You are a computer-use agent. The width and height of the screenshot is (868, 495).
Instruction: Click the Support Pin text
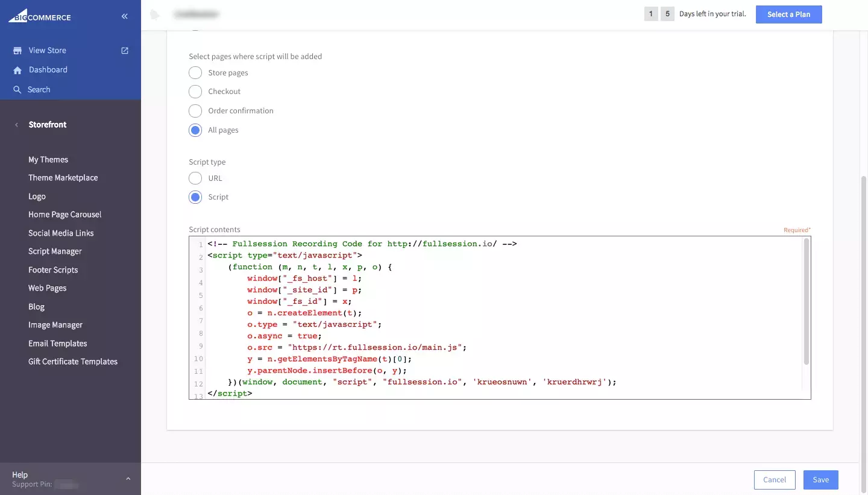click(32, 485)
